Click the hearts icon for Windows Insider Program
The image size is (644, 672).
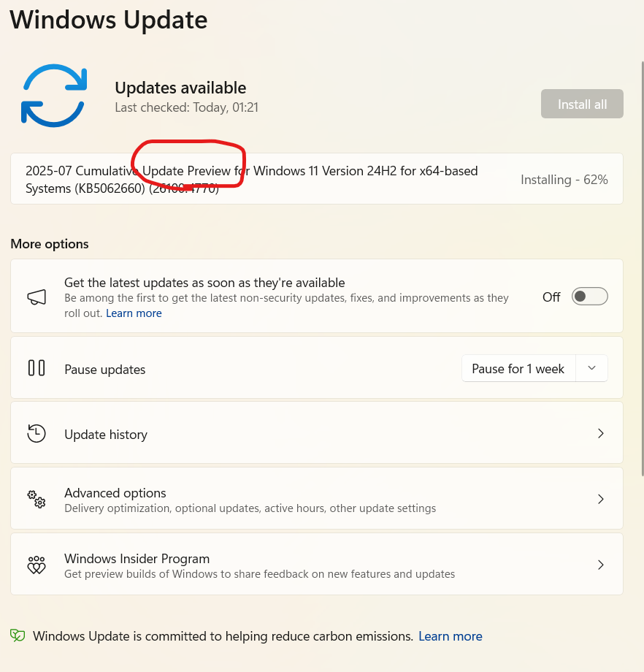click(x=37, y=565)
